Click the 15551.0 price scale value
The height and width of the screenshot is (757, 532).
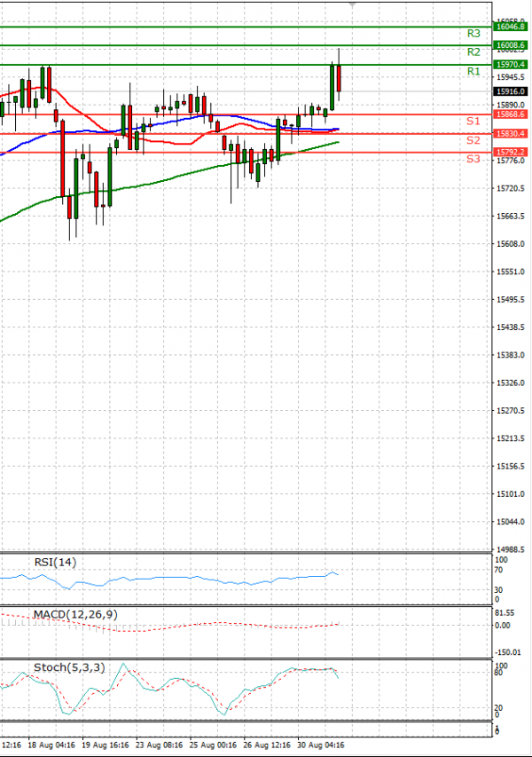511,272
